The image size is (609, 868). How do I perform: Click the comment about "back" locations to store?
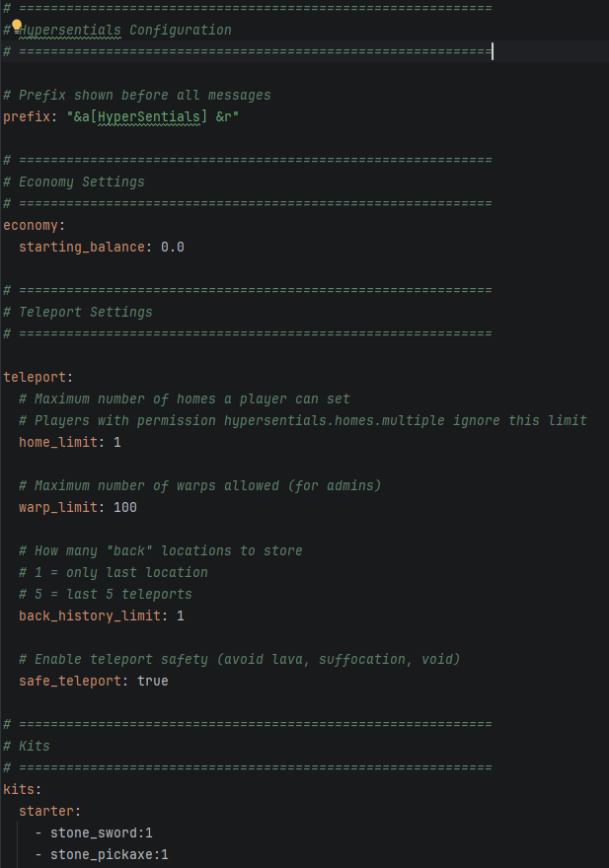click(161, 550)
